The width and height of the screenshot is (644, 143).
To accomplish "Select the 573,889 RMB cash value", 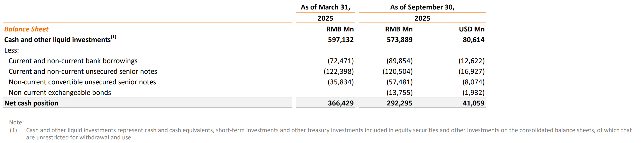I will pos(399,40).
